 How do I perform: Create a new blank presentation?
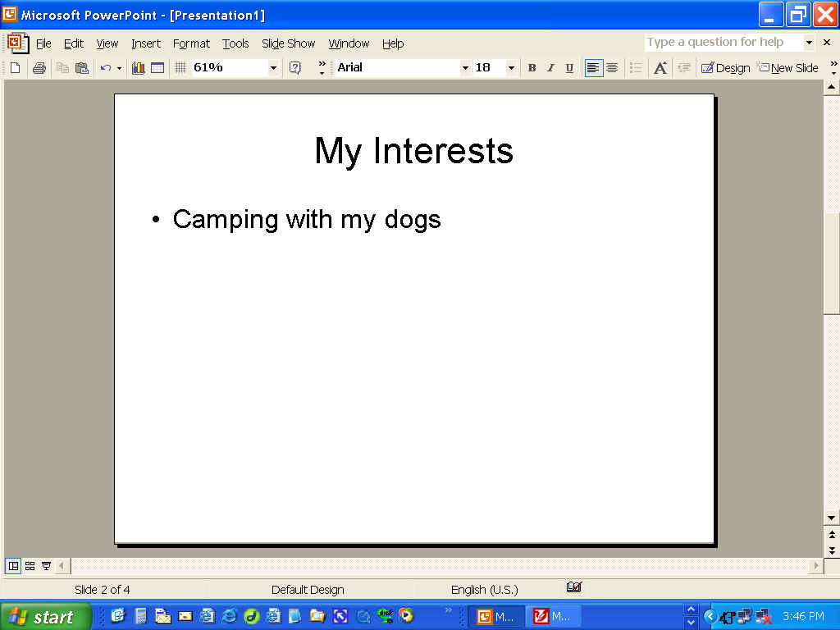coord(15,68)
